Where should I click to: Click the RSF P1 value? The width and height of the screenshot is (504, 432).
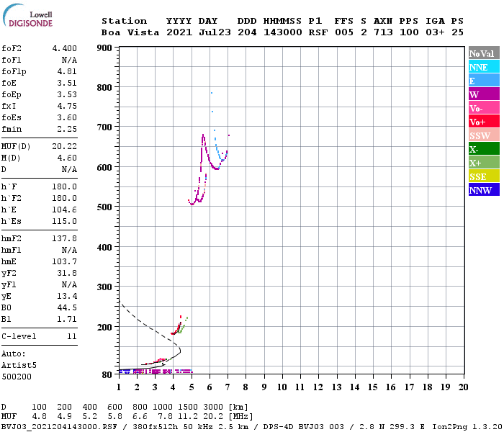[318, 32]
